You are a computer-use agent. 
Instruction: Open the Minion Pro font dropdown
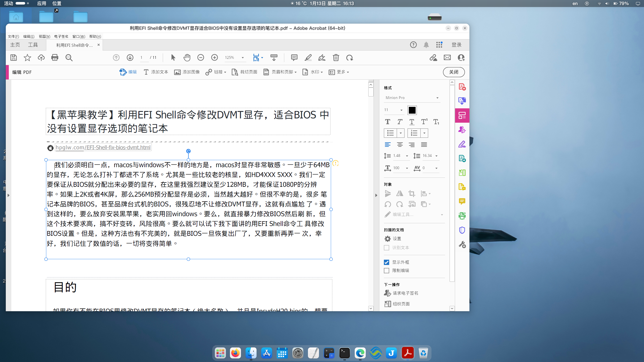click(x=437, y=98)
